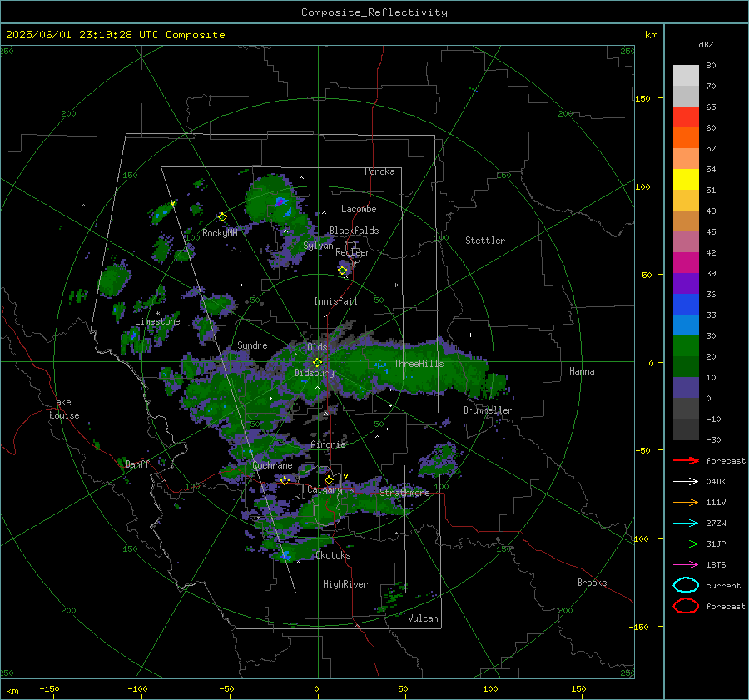Click the Lake Louise label
The height and width of the screenshot is (700, 749).
pos(64,409)
